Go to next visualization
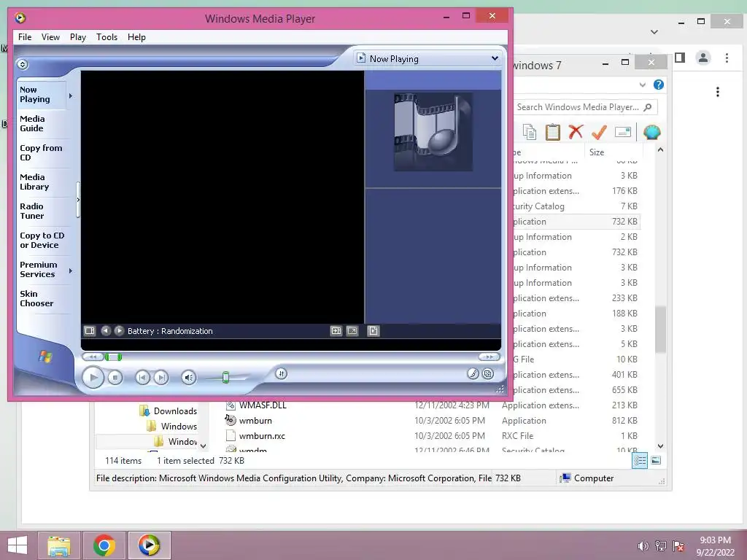This screenshot has height=560, width=747. click(119, 330)
